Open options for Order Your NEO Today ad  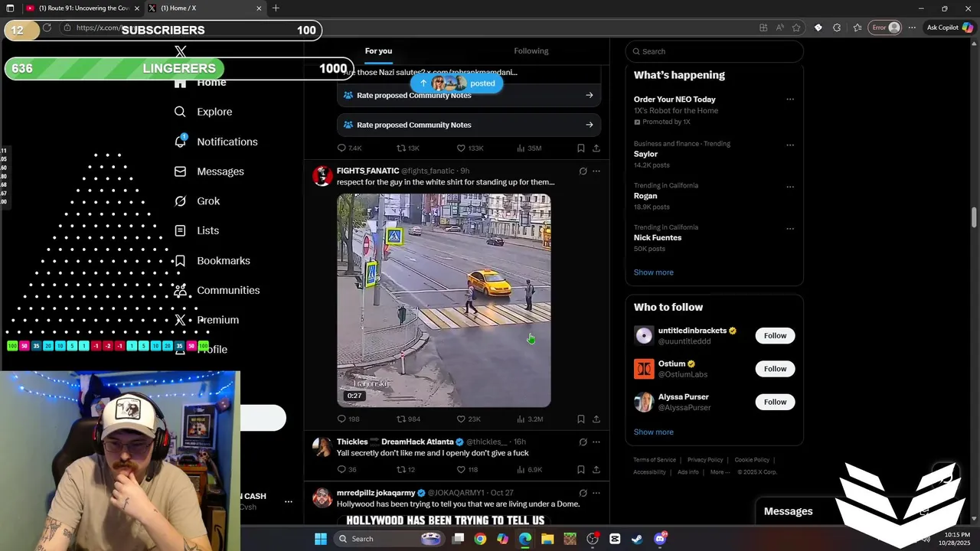click(x=790, y=99)
